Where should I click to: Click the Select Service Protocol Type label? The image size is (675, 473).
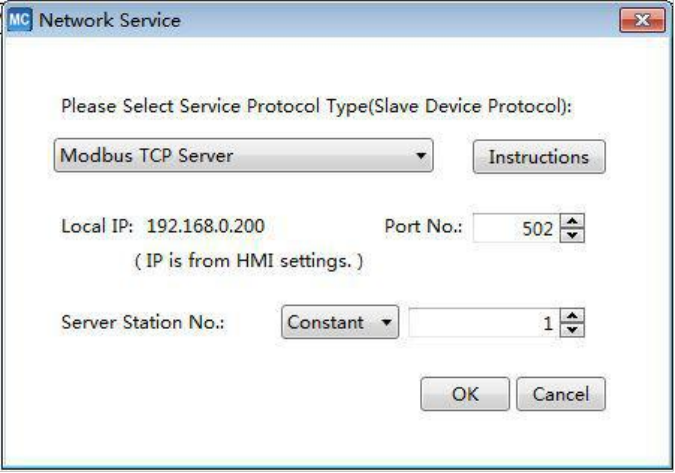pos(316,106)
